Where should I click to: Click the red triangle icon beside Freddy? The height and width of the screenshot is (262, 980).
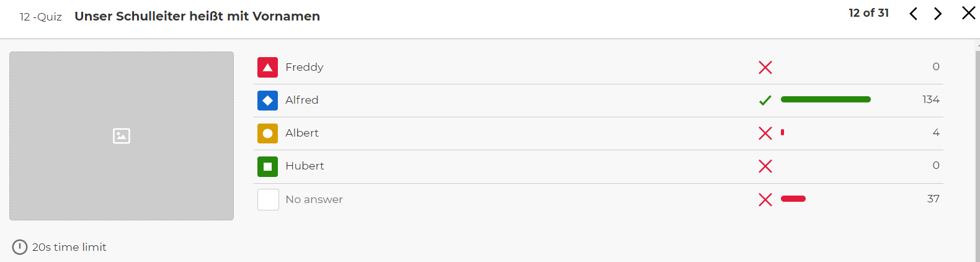(x=267, y=67)
